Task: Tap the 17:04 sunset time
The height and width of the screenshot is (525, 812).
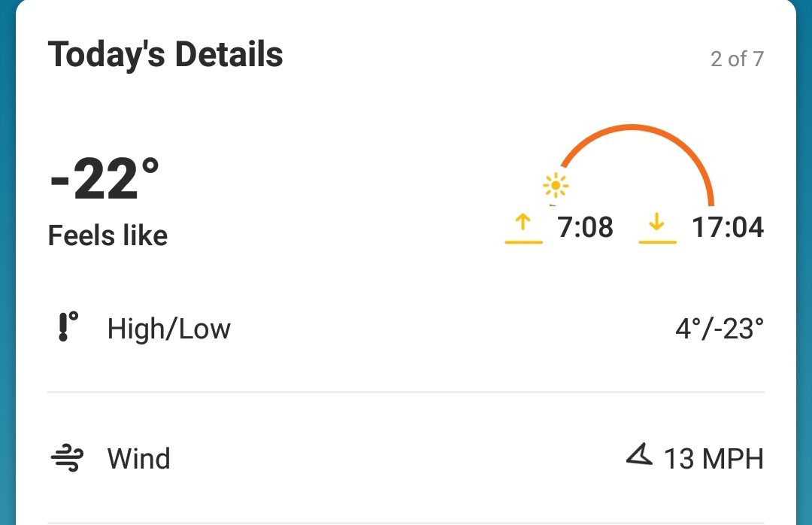Action: pos(728,227)
